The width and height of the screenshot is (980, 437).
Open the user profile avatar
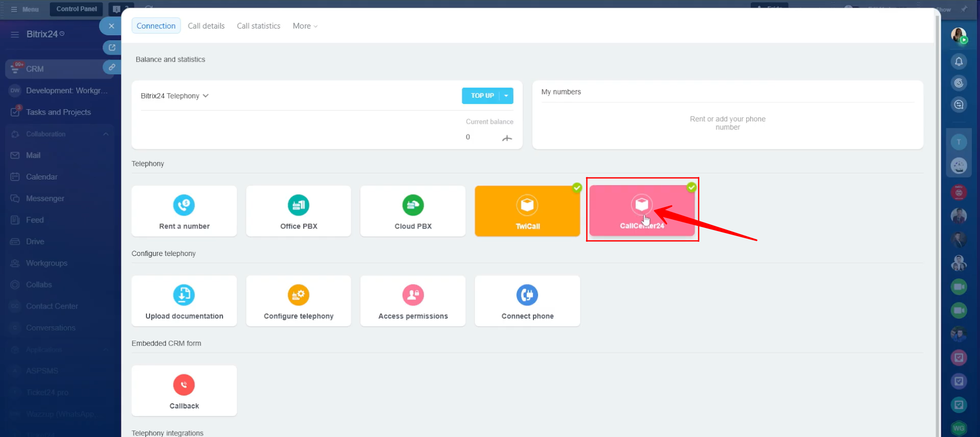pyautogui.click(x=958, y=35)
